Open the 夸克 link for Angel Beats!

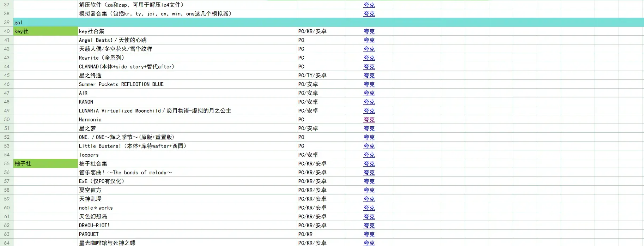369,40
